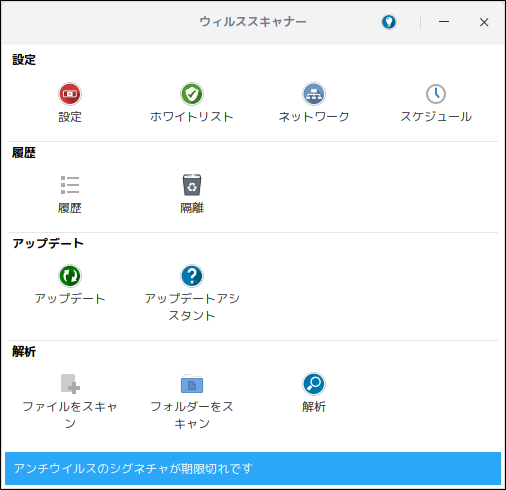This screenshot has height=490, width=506.
Task: Open the red 設定 settings icon
Action: [70, 94]
